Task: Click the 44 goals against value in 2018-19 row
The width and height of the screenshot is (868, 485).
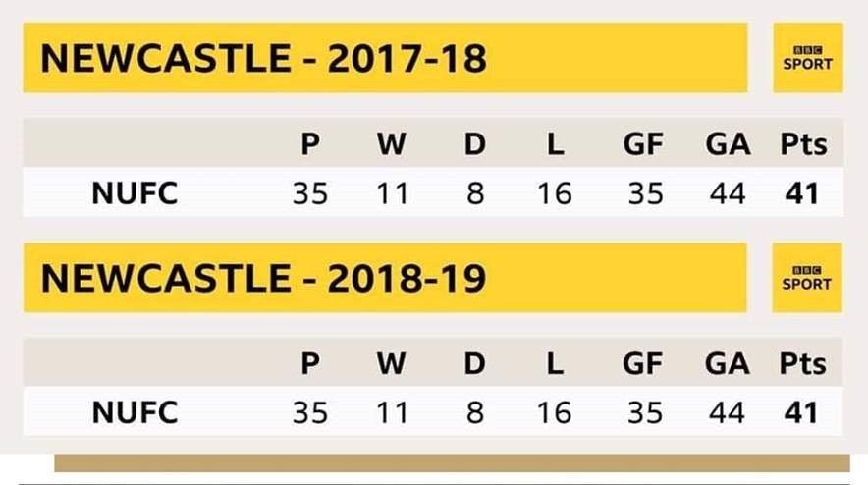Action: click(727, 413)
